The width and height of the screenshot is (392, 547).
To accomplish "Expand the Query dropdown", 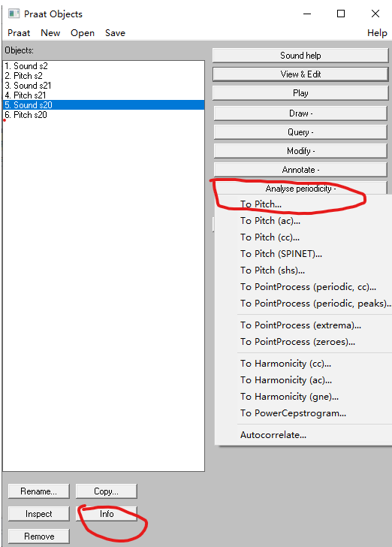I will click(300, 132).
